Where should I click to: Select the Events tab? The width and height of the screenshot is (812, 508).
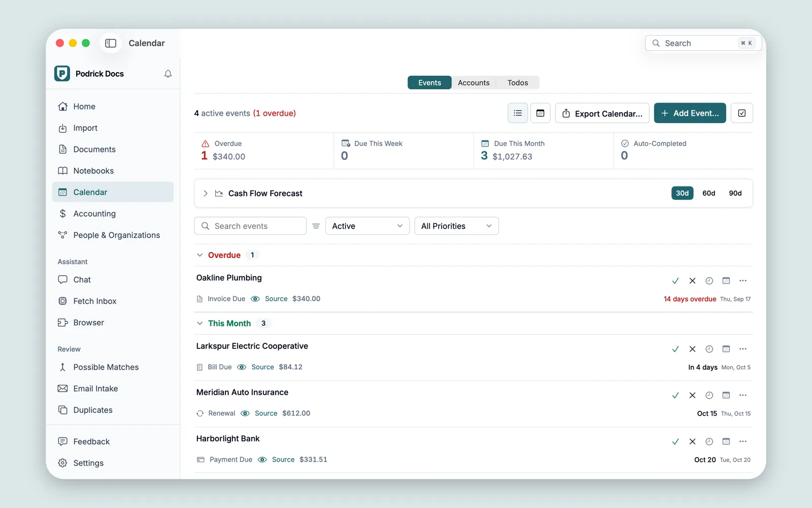point(429,83)
